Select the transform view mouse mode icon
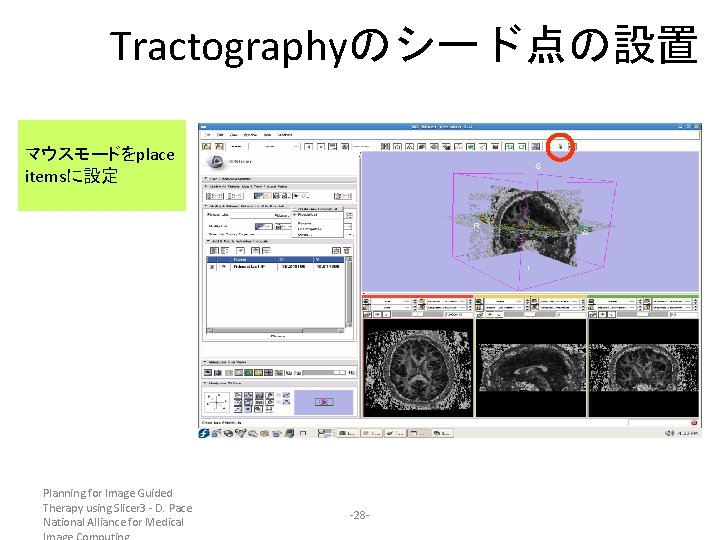 pyautogui.click(x=572, y=147)
